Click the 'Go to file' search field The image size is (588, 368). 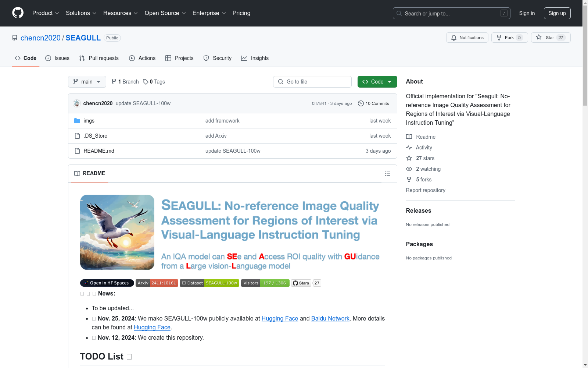coord(312,82)
